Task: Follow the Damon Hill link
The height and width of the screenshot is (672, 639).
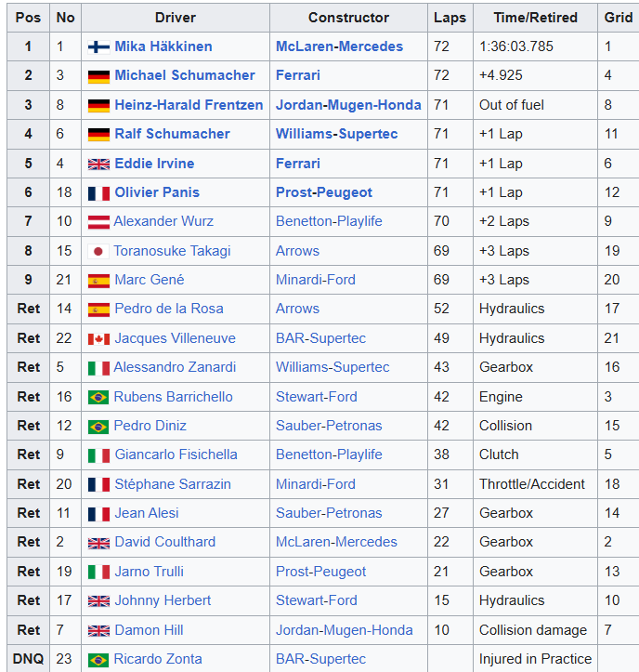Action: (149, 630)
